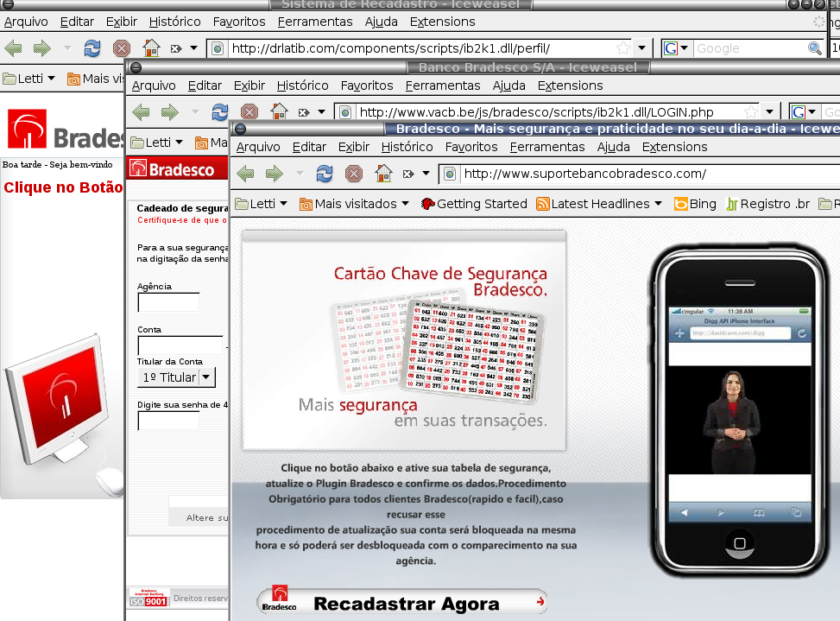The height and width of the screenshot is (621, 840).
Task: Click into the Conta input field
Action: 180,345
